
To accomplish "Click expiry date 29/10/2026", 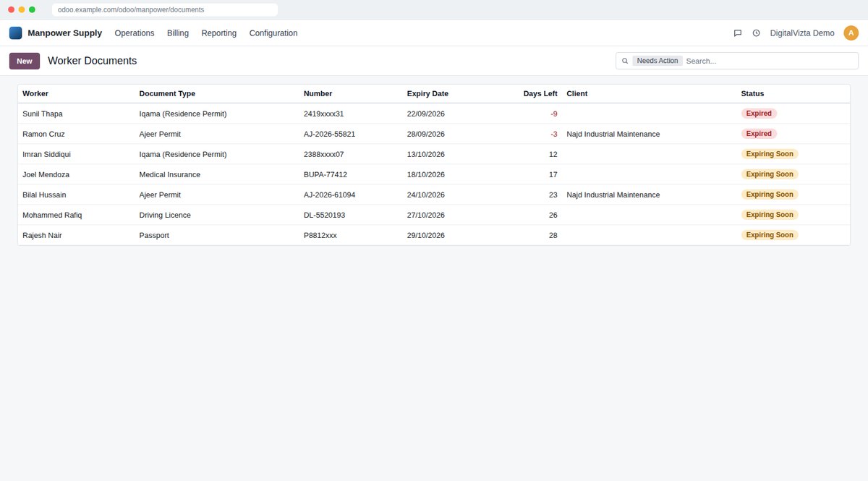I will [x=426, y=235].
